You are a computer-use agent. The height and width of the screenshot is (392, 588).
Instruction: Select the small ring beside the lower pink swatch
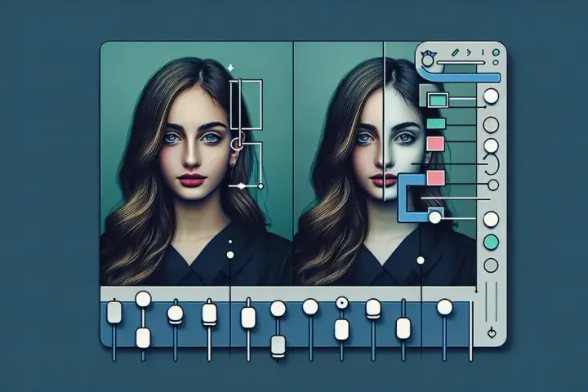pos(493,185)
